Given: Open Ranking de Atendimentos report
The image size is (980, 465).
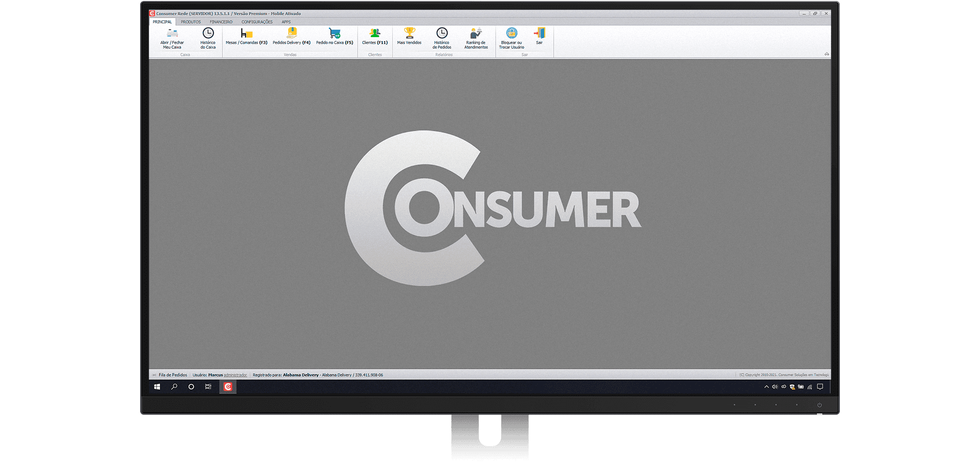Looking at the screenshot, I should 476,38.
